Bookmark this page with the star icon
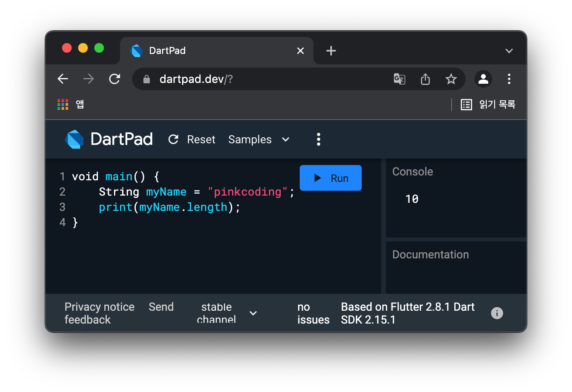This screenshot has width=572, height=392. click(451, 79)
